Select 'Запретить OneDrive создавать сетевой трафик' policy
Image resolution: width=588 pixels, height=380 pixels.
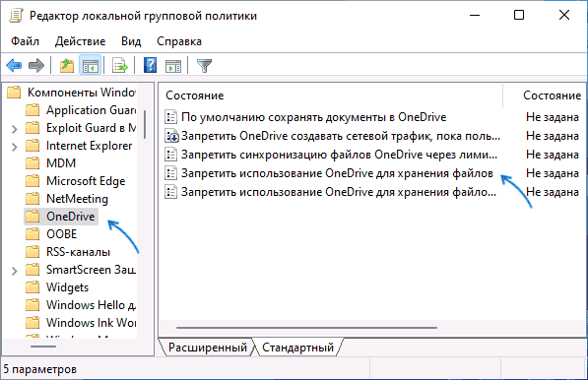pyautogui.click(x=341, y=136)
